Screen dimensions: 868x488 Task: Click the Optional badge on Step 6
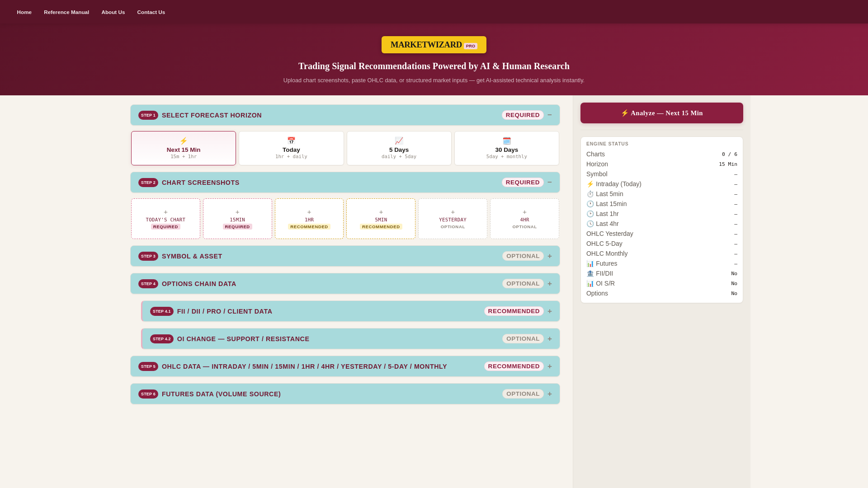click(523, 394)
